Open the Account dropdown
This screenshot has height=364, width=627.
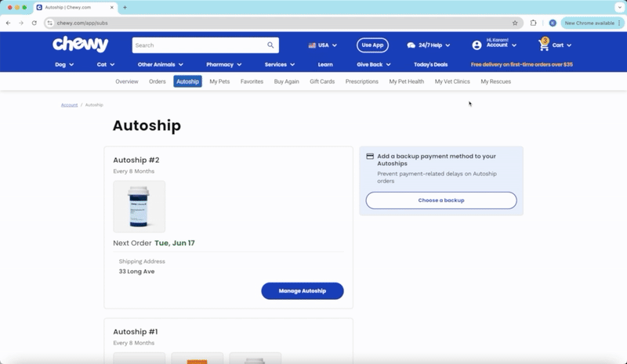tap(495, 45)
